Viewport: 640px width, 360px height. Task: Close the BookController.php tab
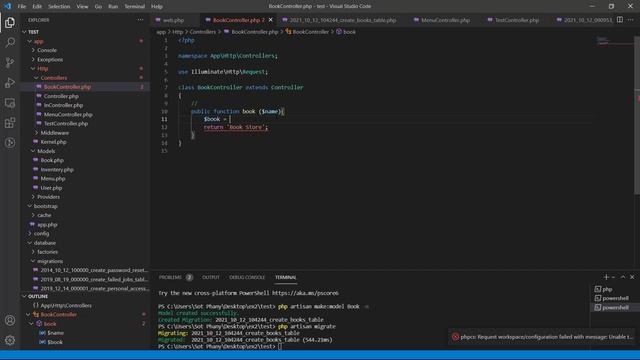271,20
